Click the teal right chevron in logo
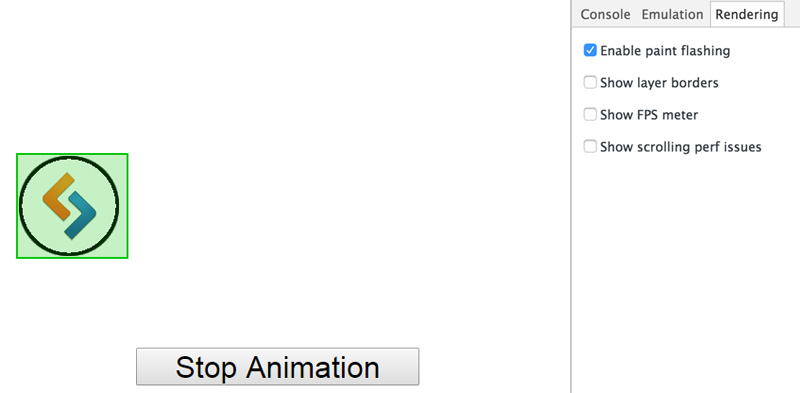Viewport: 800px width, 393px height. point(81,215)
